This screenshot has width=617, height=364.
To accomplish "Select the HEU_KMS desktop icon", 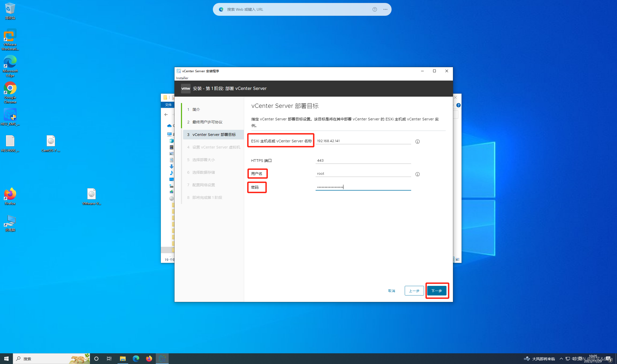I will click(10, 117).
